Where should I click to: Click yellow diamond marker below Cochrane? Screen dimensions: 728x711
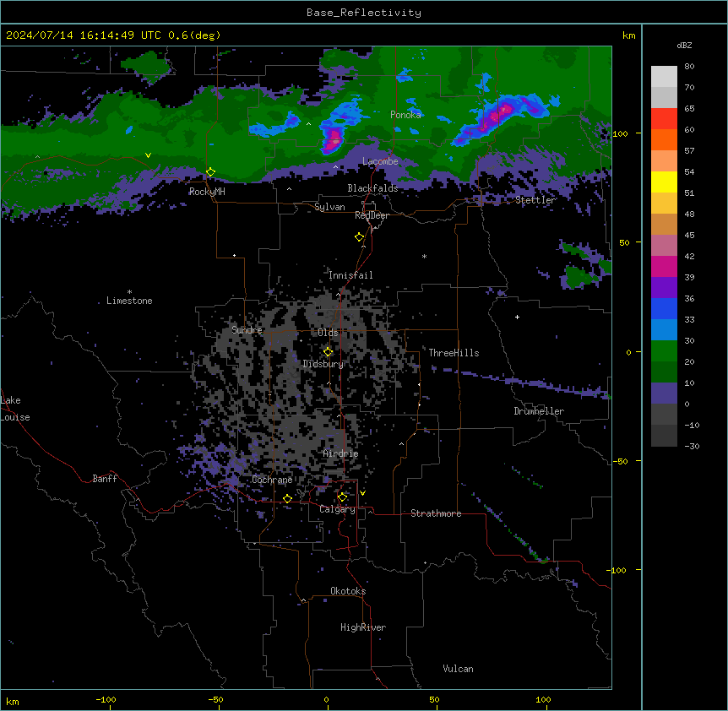point(287,498)
